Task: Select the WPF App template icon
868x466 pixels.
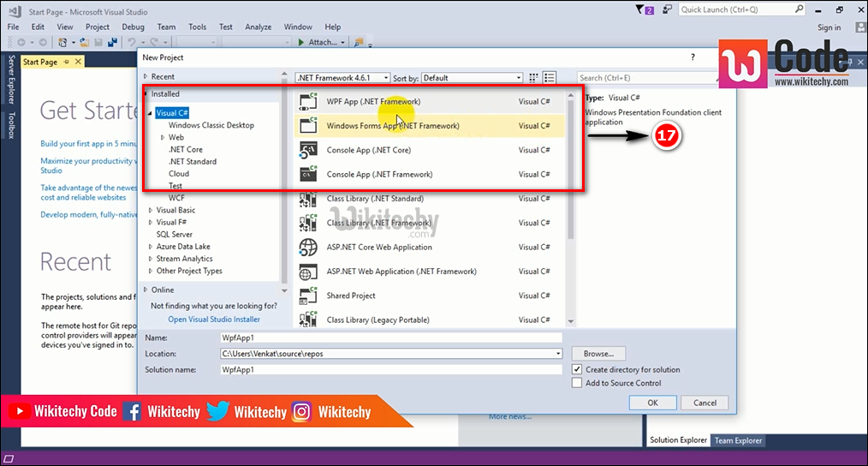Action: pos(308,102)
